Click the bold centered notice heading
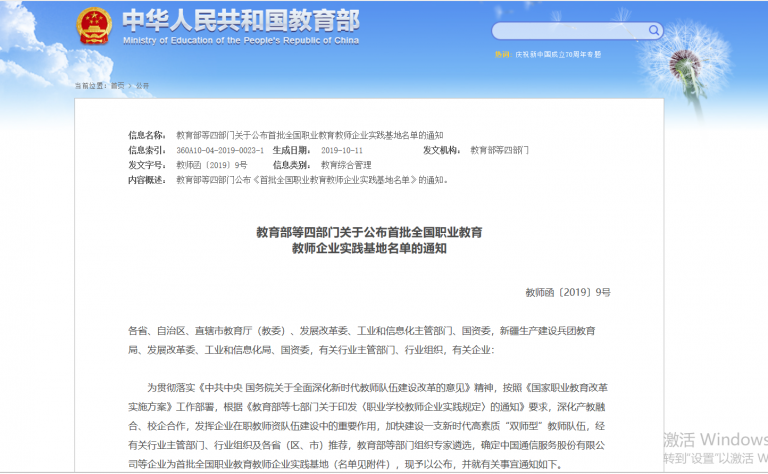The height and width of the screenshot is (474, 768). click(x=369, y=239)
